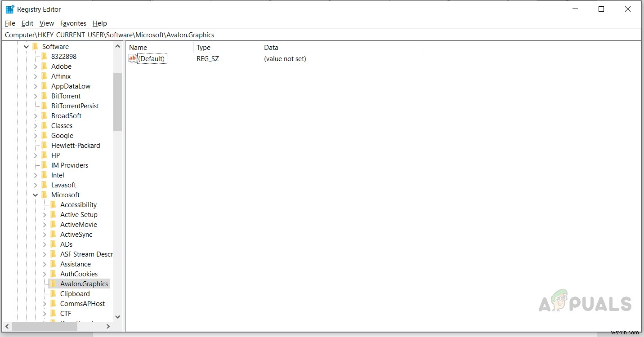Click tree scrollbar down arrow
This screenshot has height=337, width=644.
click(x=118, y=317)
